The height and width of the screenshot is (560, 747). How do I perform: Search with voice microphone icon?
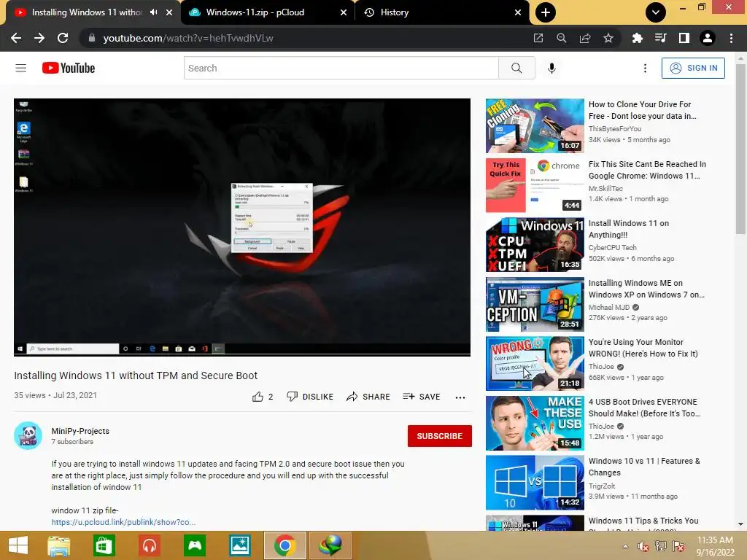coord(551,68)
